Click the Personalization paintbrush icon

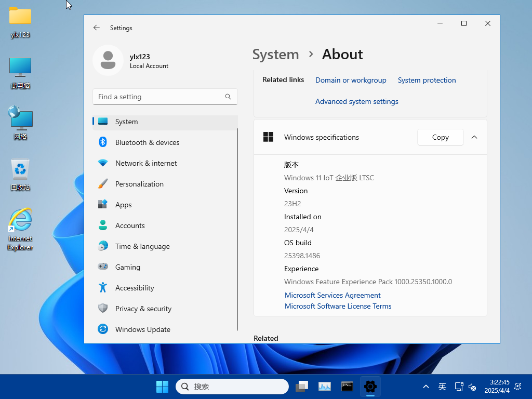[x=103, y=183]
